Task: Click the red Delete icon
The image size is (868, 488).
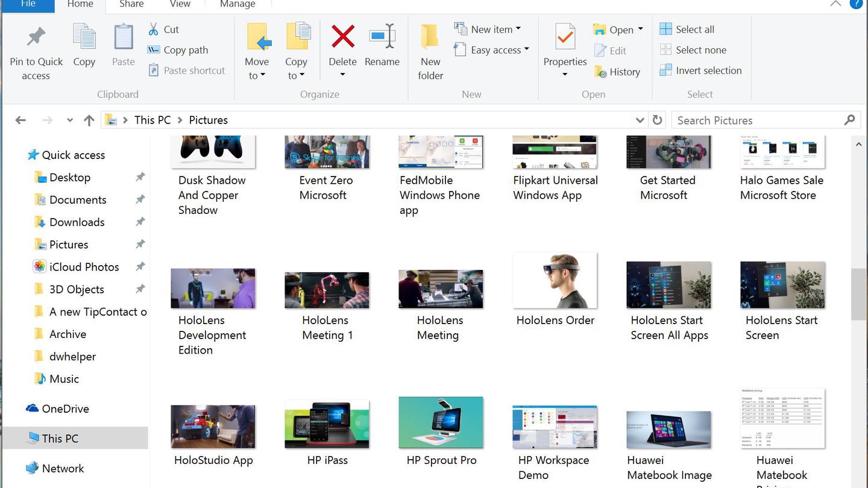Action: [342, 37]
